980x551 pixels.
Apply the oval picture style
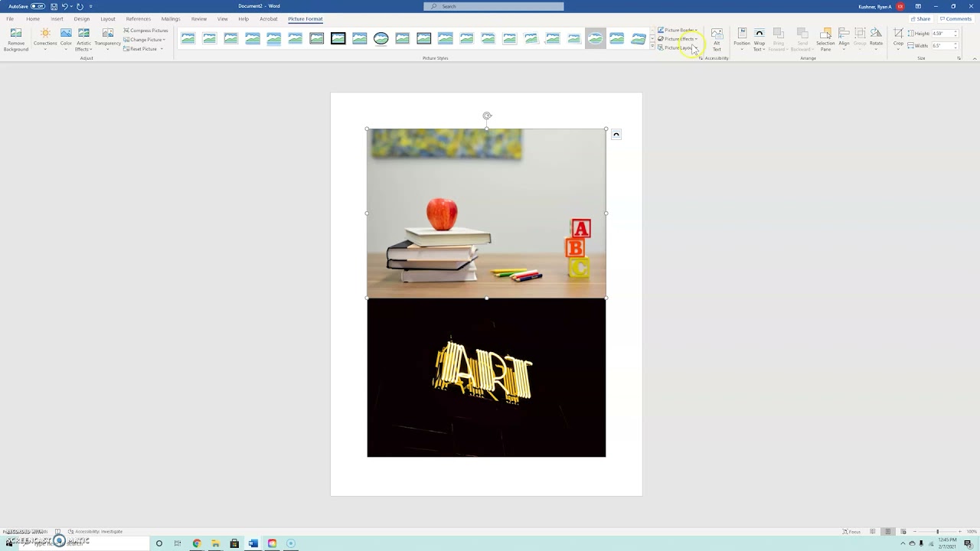pos(381,38)
